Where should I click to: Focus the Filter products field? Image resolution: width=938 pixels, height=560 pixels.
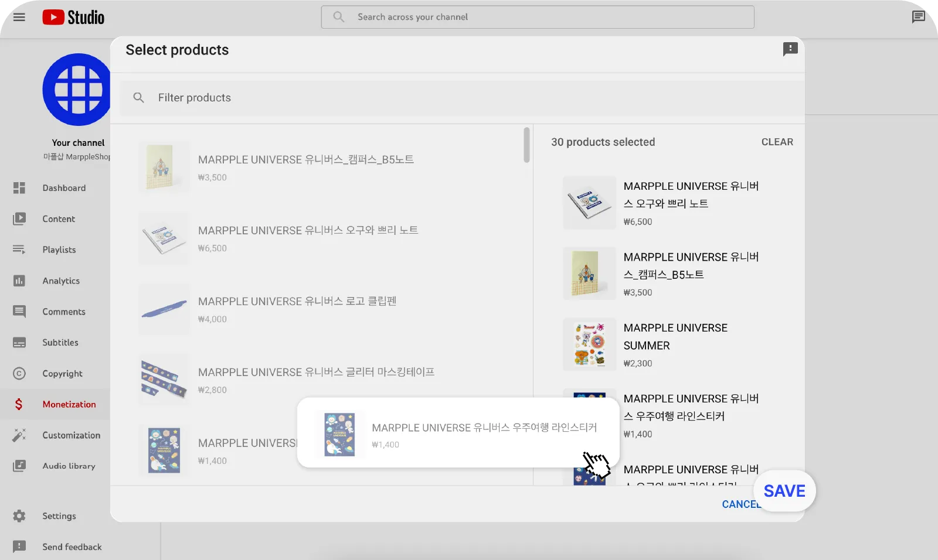click(x=462, y=98)
